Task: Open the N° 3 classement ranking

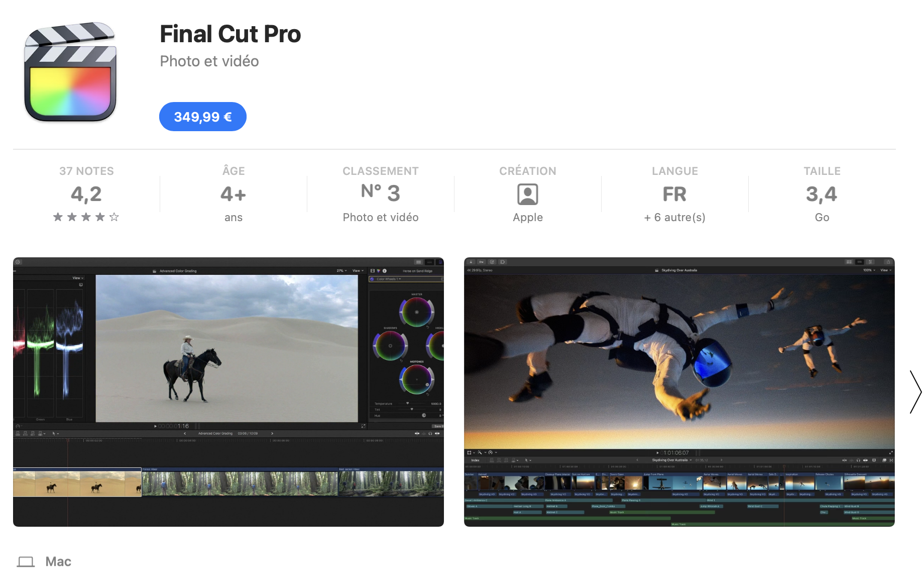Action: (381, 193)
